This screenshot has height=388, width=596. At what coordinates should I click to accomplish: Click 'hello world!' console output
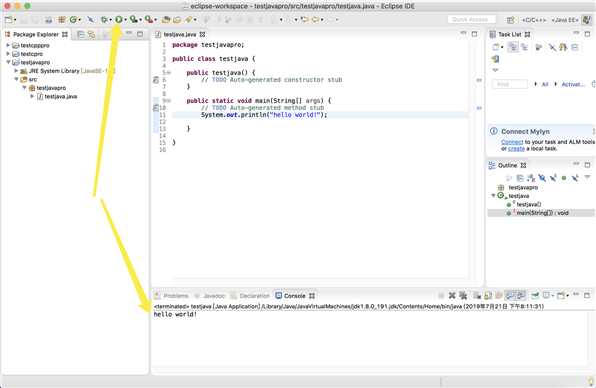175,314
